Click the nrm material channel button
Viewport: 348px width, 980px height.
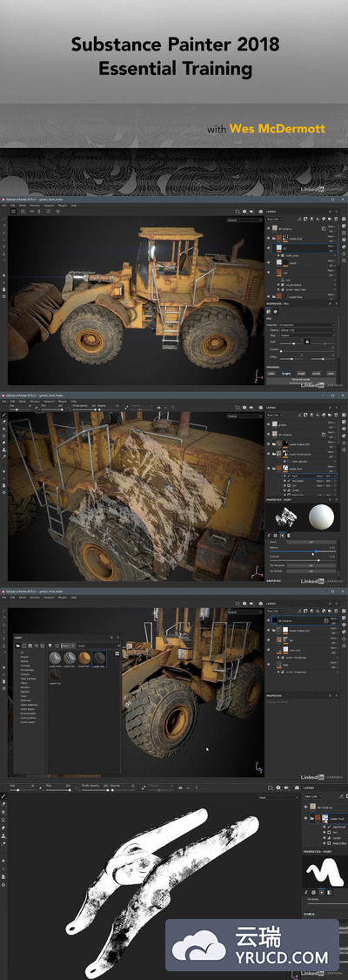331,373
